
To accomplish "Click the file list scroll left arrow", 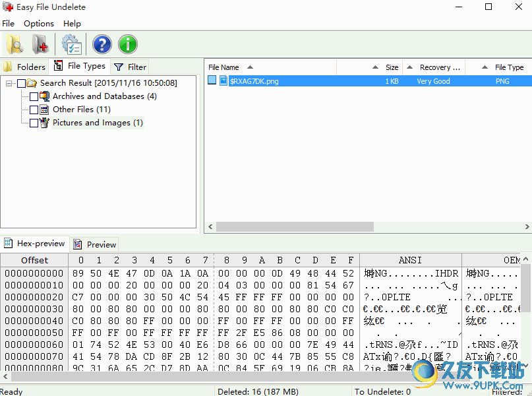I will click(210, 226).
